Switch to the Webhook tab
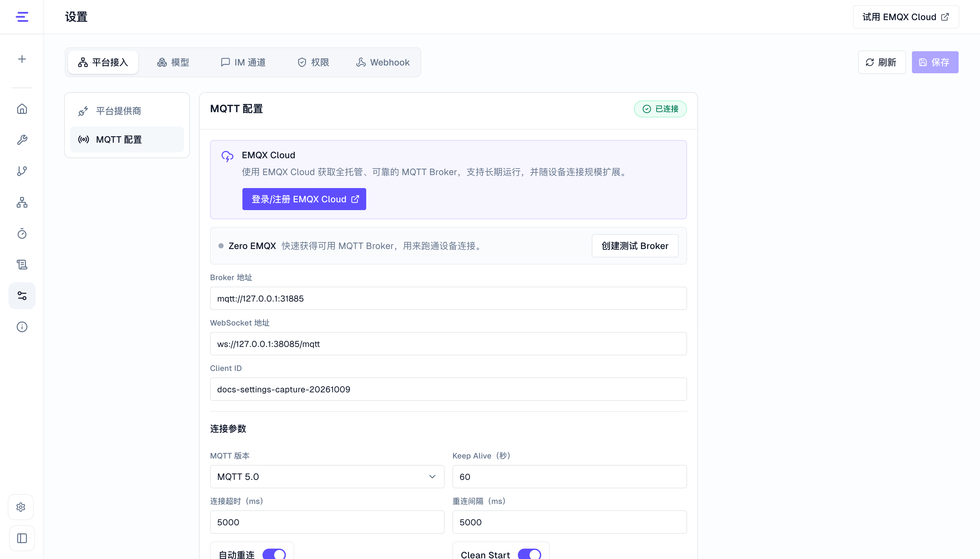Screen dimensions: 980x559 pos(383,62)
